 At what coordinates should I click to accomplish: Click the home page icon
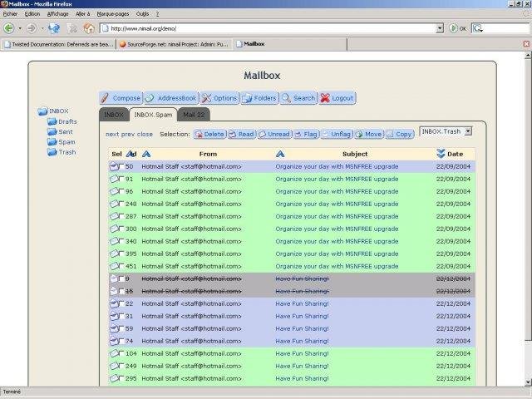89,28
